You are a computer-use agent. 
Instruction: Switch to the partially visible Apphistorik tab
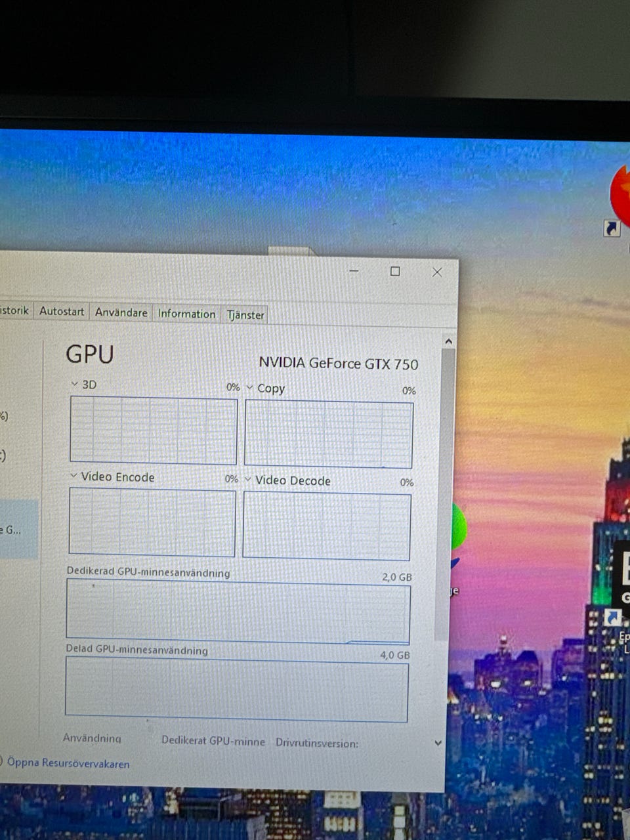click(15, 310)
